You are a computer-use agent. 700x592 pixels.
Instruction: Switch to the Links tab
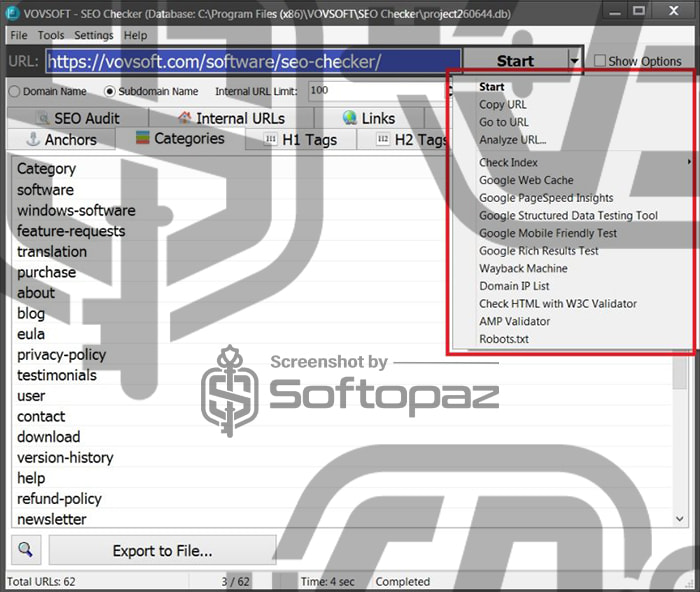pyautogui.click(x=369, y=118)
